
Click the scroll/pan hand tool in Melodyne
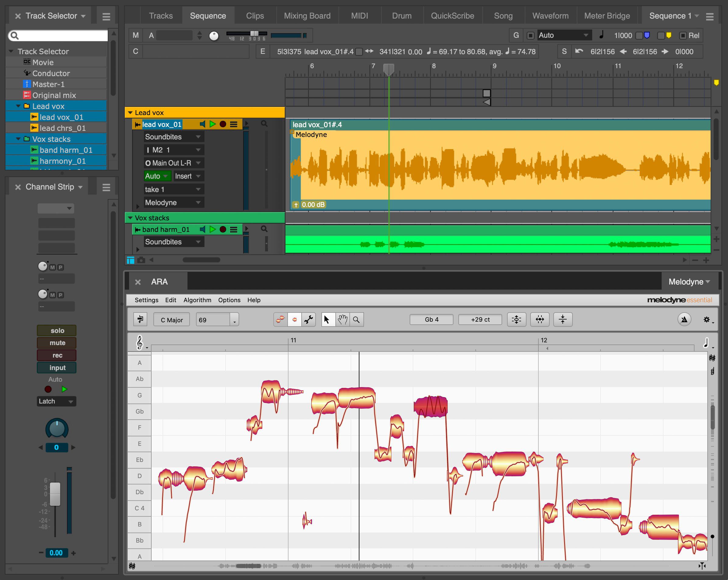342,320
